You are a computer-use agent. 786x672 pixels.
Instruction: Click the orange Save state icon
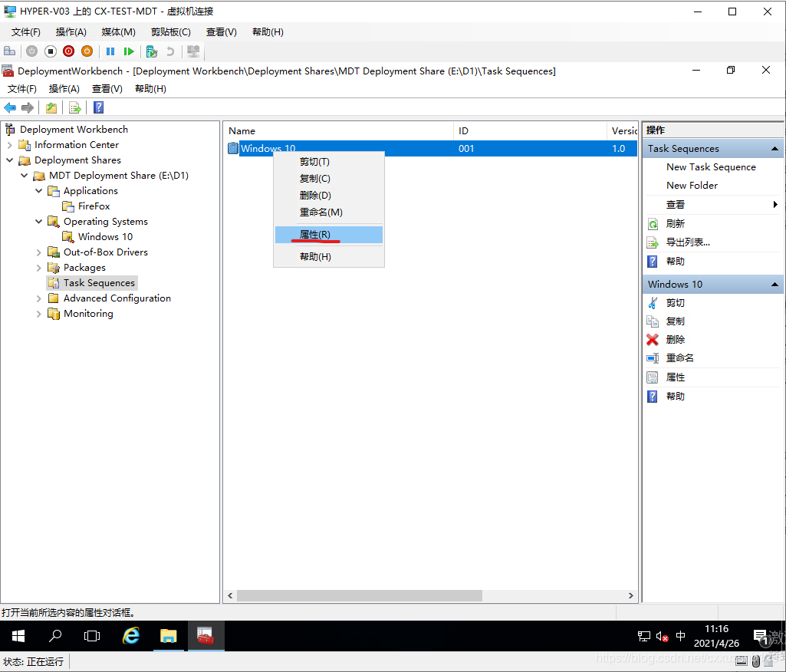pyautogui.click(x=87, y=51)
